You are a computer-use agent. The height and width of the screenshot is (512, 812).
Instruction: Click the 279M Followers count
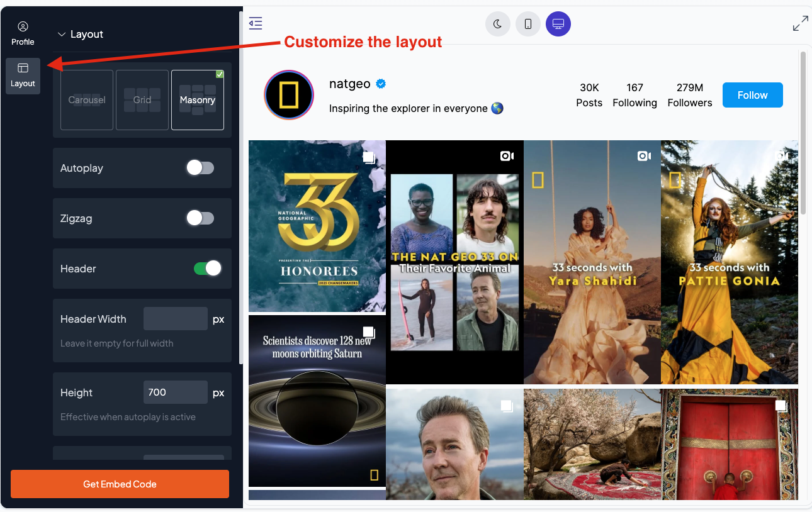click(x=690, y=95)
